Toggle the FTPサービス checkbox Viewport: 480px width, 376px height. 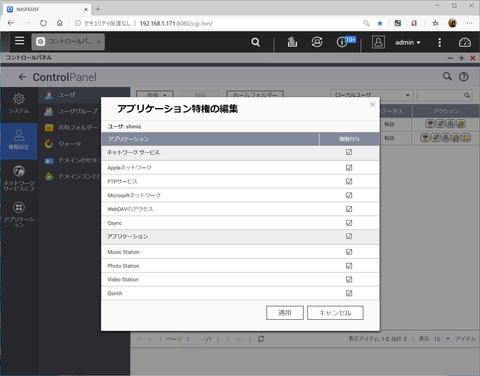point(349,181)
